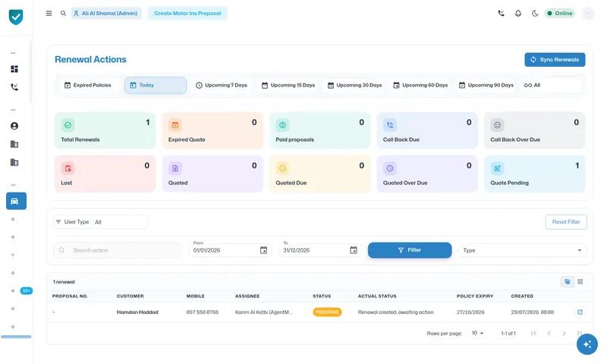Click the Search action input field
This screenshot has width=607, height=364.
[118, 250]
